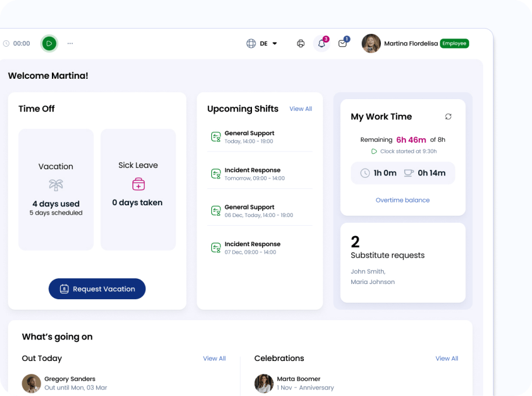Click the Sick Leave medical kit icon
This screenshot has height=396, width=532.
coord(138,184)
